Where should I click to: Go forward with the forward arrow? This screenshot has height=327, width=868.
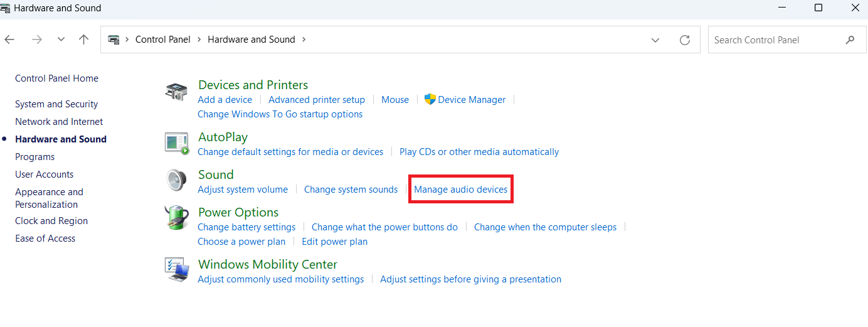coord(37,39)
